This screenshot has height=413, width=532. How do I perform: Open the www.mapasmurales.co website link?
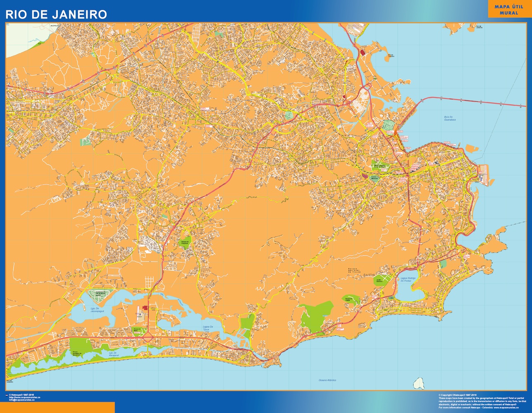25,398
